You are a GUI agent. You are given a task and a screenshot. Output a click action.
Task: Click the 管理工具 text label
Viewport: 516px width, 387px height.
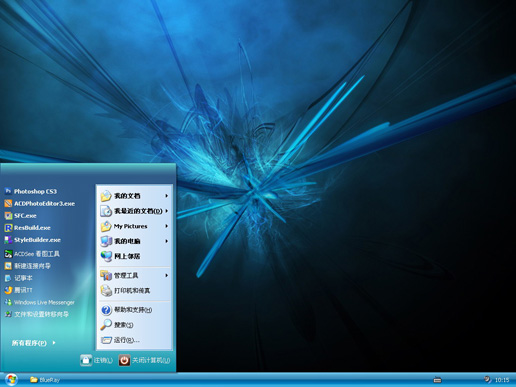tap(126, 275)
